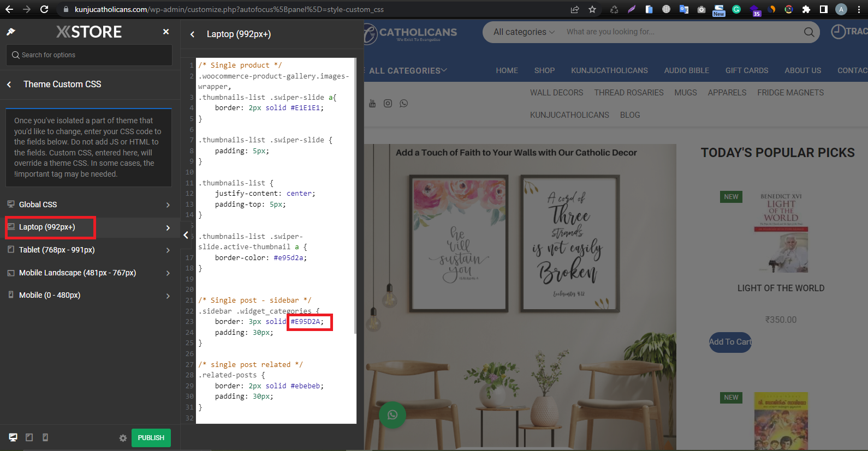868x451 pixels.
Task: Click the product search field
Action: [680, 32]
